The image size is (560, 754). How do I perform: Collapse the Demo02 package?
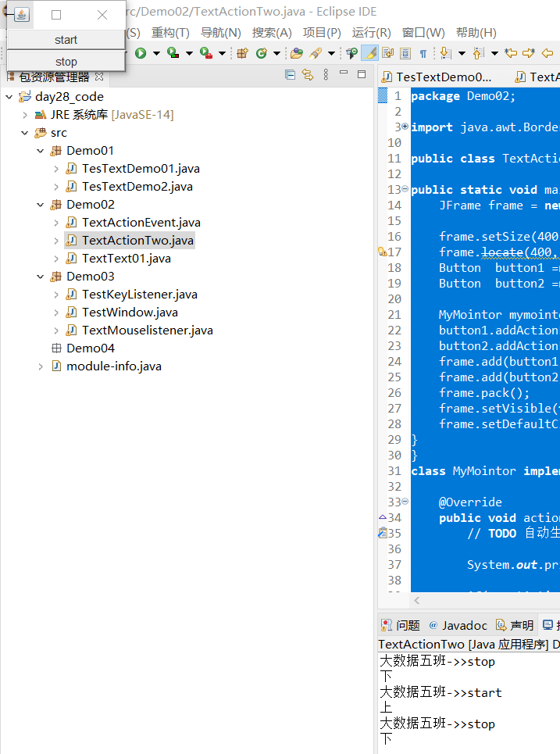(x=41, y=205)
